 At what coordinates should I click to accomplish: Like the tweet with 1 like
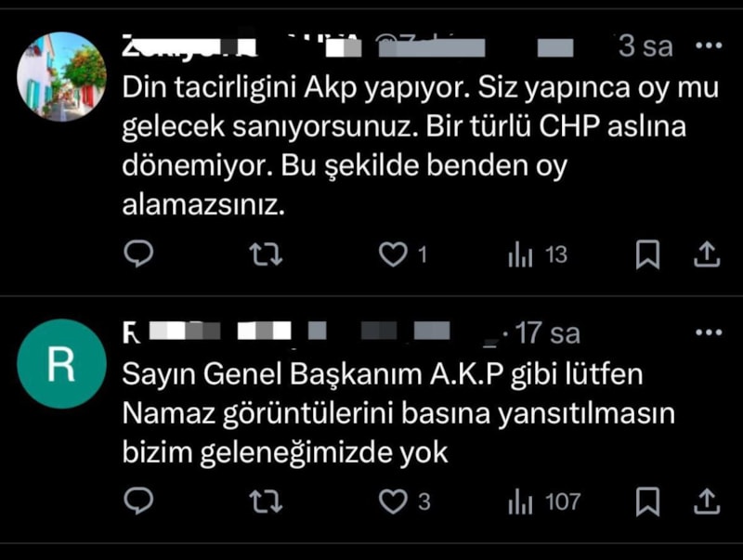(403, 254)
